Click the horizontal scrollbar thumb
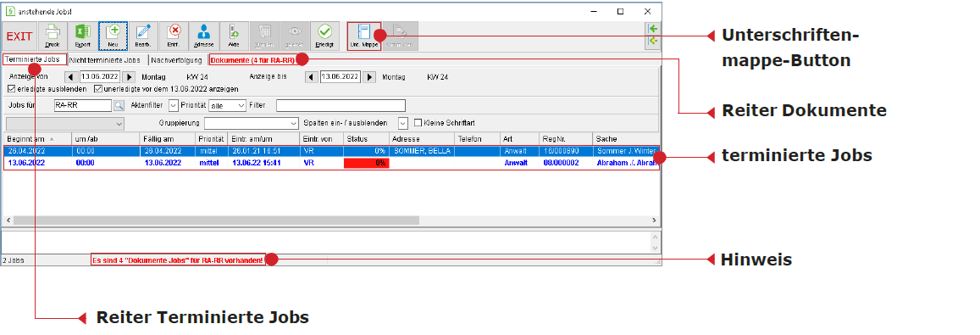Screen dimensions: 980x335 tap(216, 221)
